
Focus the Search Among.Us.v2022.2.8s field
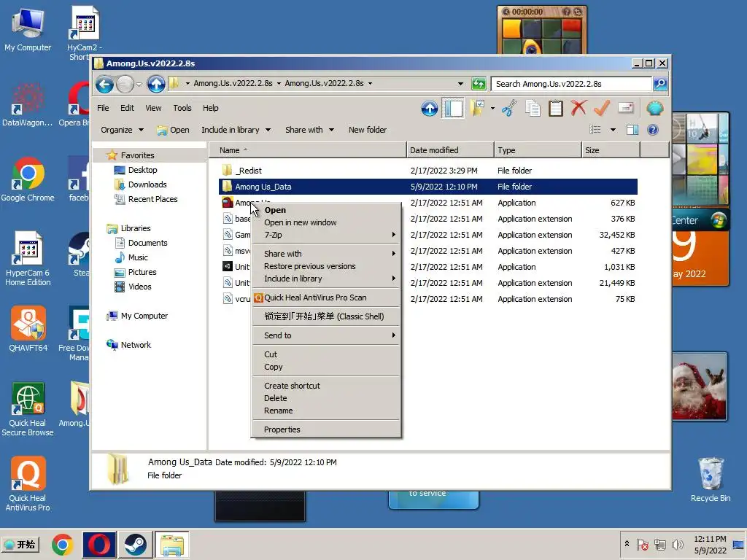coord(571,84)
